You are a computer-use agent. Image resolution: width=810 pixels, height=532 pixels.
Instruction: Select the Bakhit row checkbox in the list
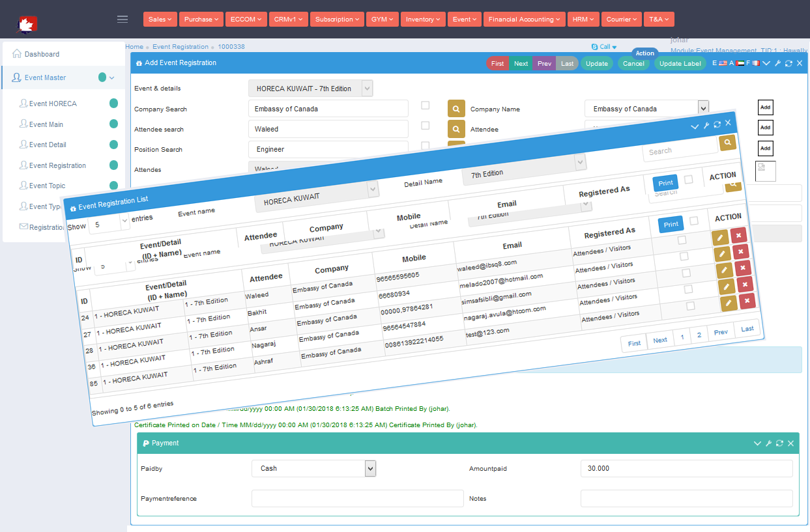coord(684,257)
